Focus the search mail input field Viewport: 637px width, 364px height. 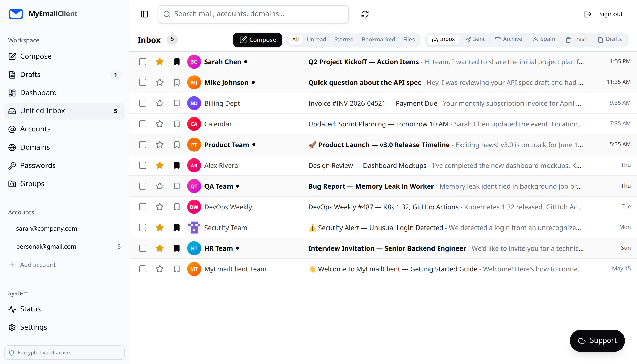(253, 14)
